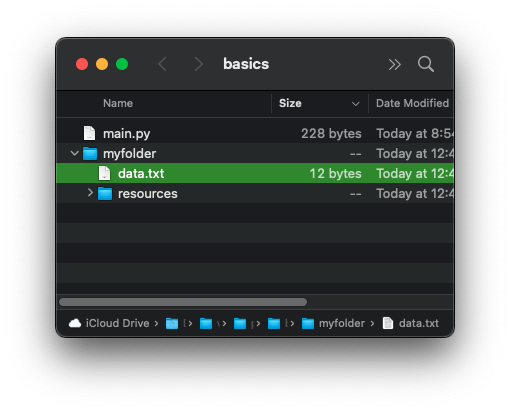
Task: Select the main.py file name
Action: pyautogui.click(x=127, y=134)
